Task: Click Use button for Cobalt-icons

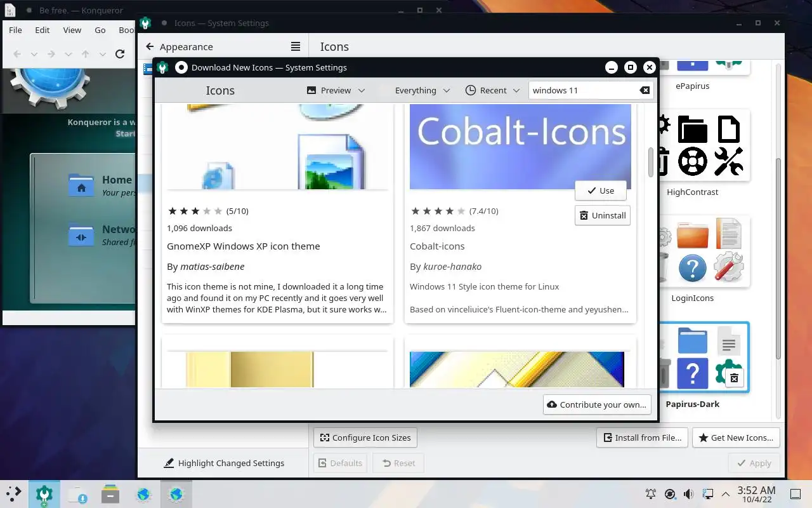Action: [x=601, y=190]
